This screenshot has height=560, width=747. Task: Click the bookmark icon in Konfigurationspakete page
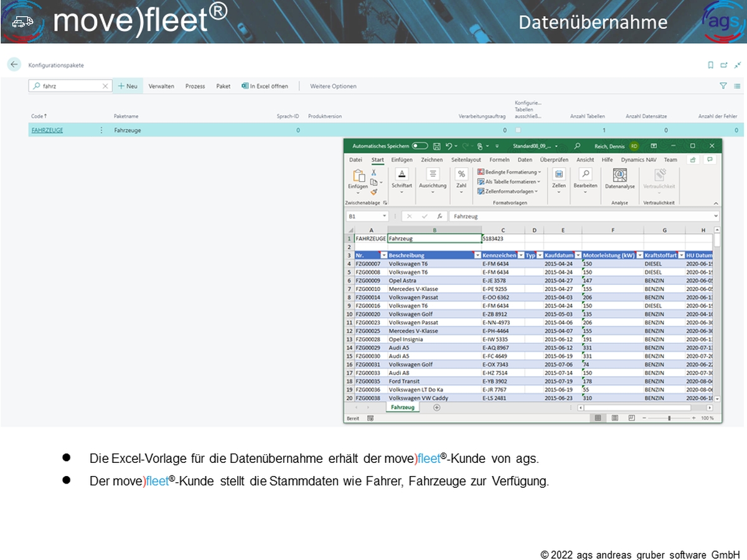coord(711,65)
